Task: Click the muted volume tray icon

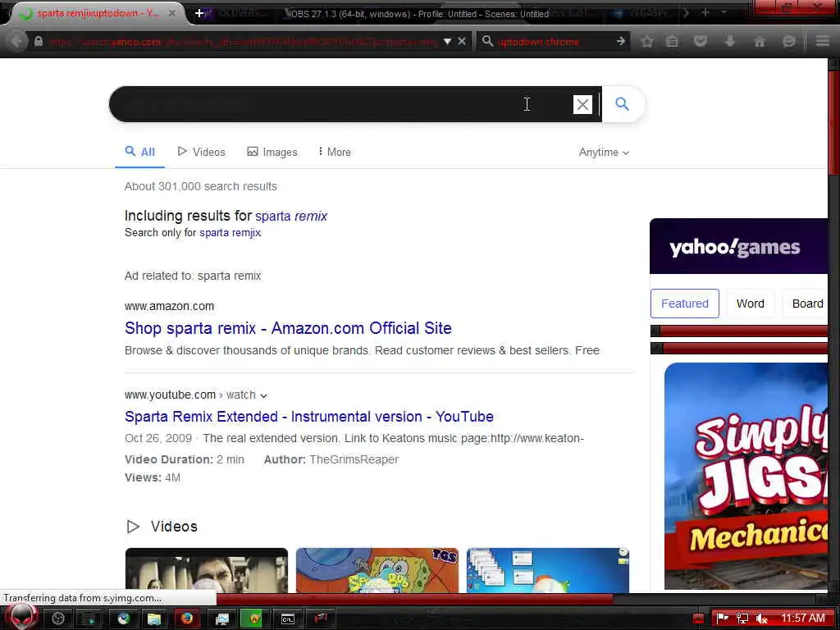Action: tap(761, 619)
